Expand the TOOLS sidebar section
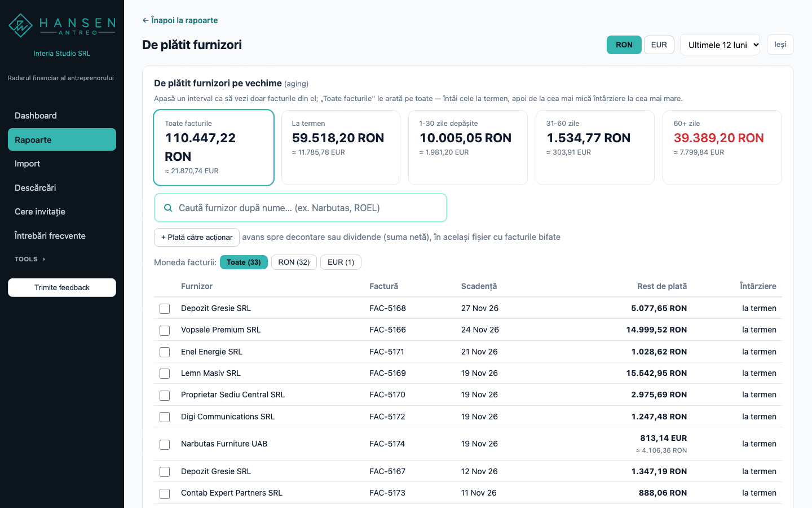This screenshot has width=812, height=508. 30,259
